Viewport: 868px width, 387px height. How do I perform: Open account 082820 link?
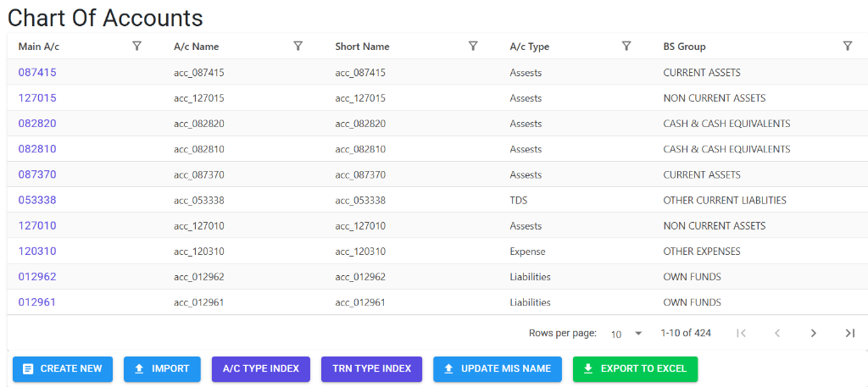pyautogui.click(x=37, y=124)
